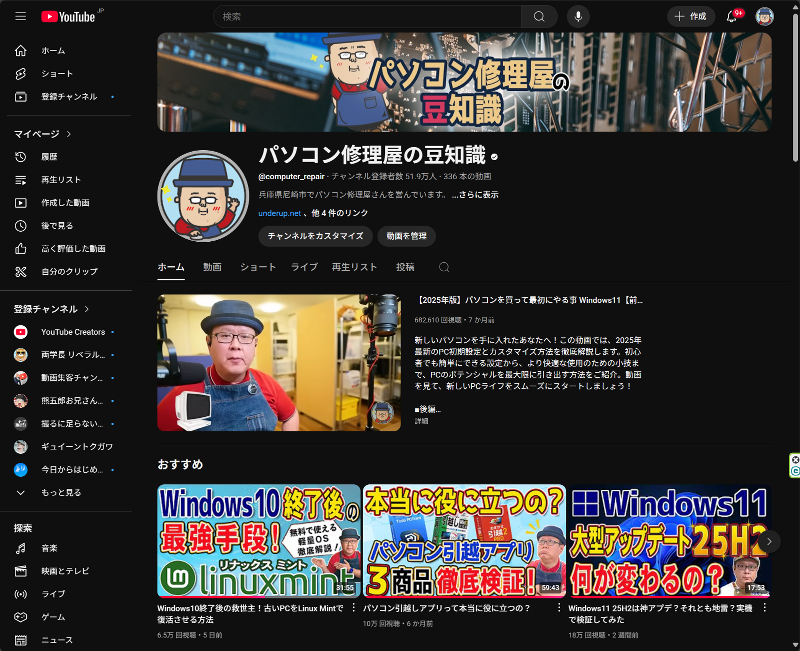Open the notifications bell
The width and height of the screenshot is (800, 651).
(731, 16)
